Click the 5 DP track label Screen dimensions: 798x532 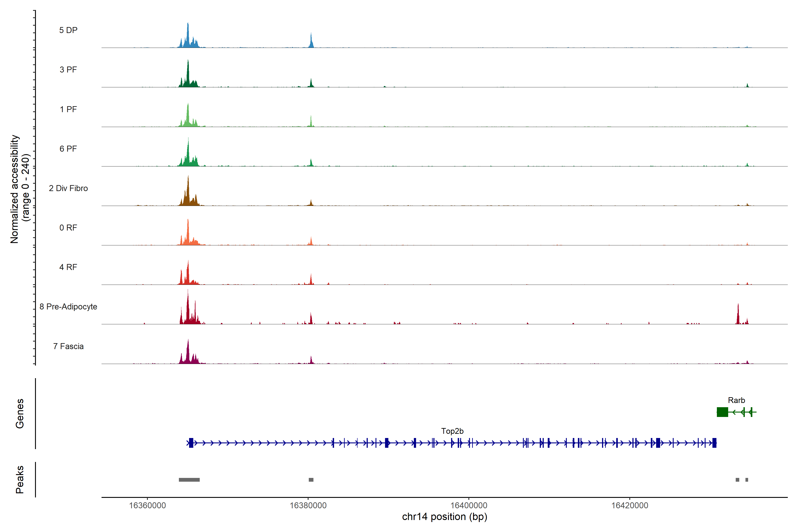68,30
